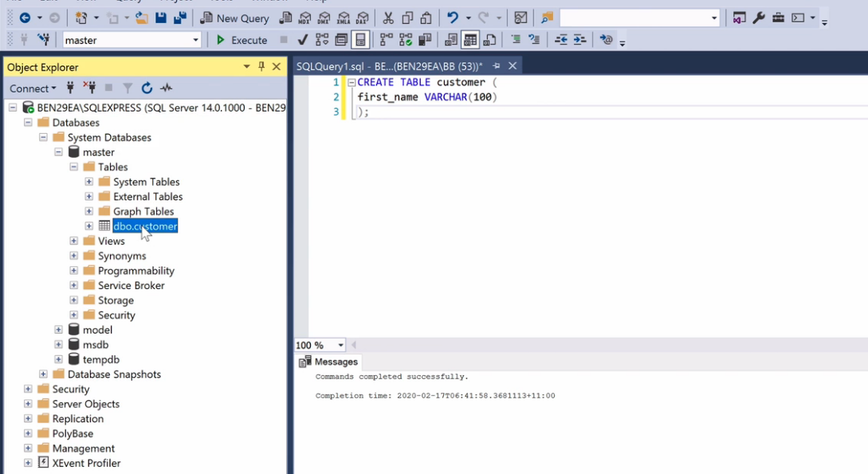This screenshot has height=474, width=868.
Task: Open the Activity Monitor icon in Object Explorer
Action: pos(166,88)
